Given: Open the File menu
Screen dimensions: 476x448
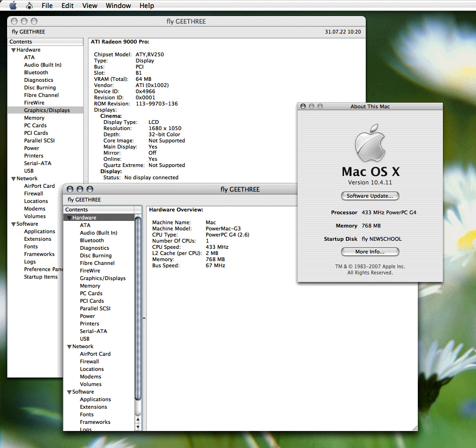Looking at the screenshot, I should [47, 6].
